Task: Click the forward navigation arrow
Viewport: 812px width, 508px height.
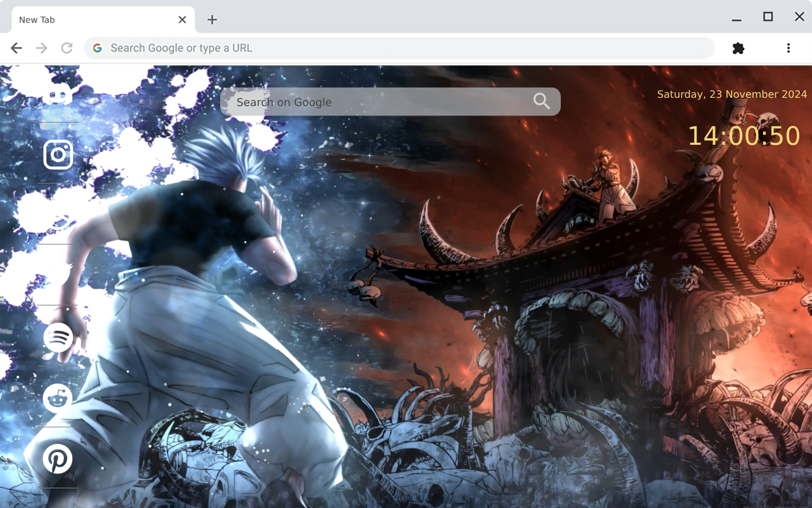Action: tap(41, 48)
